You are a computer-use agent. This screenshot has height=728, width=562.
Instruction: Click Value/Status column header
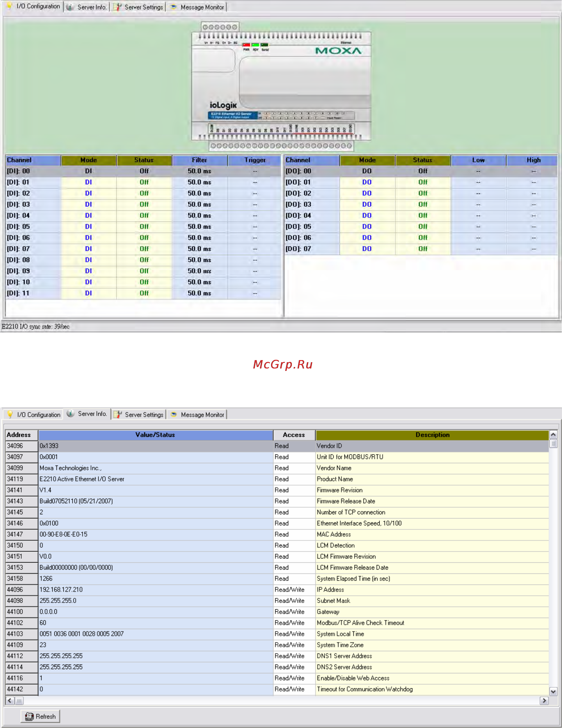pos(155,435)
